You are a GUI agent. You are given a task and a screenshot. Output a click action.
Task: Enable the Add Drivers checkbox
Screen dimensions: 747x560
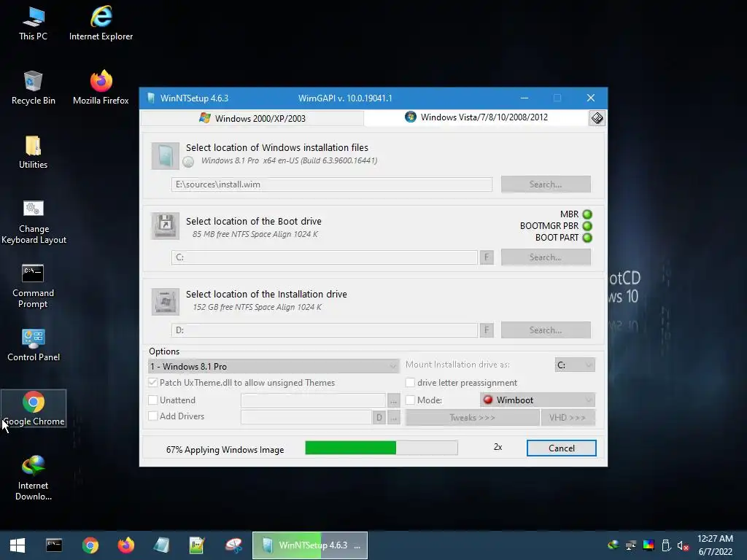(x=153, y=416)
